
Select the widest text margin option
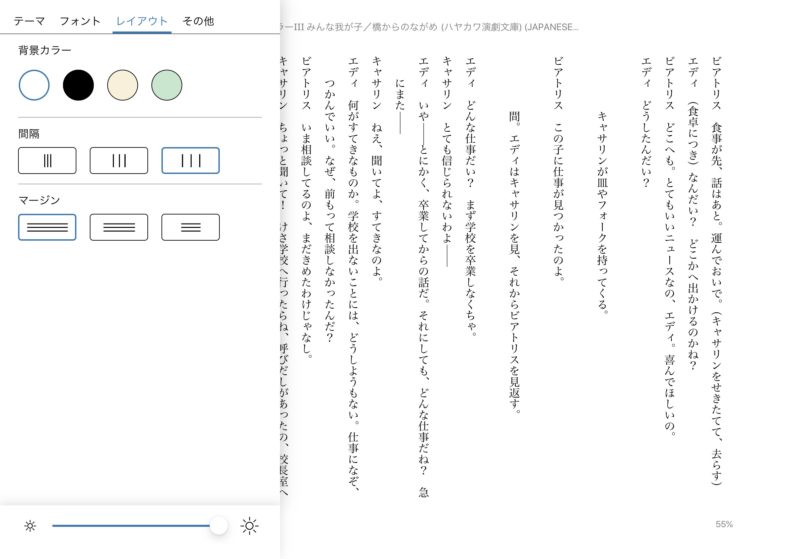pyautogui.click(x=47, y=227)
